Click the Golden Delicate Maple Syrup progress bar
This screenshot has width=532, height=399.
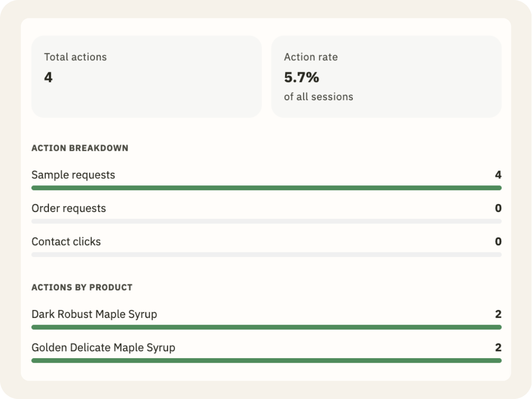266,360
